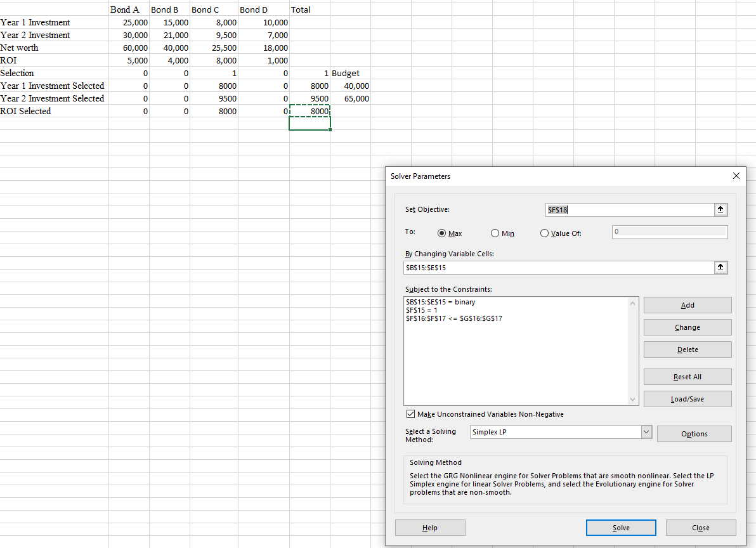Click the Solve button
The height and width of the screenshot is (548, 756).
(620, 527)
